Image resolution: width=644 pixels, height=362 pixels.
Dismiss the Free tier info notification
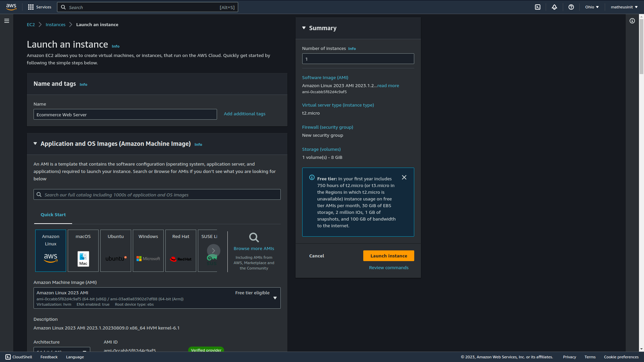point(404,177)
